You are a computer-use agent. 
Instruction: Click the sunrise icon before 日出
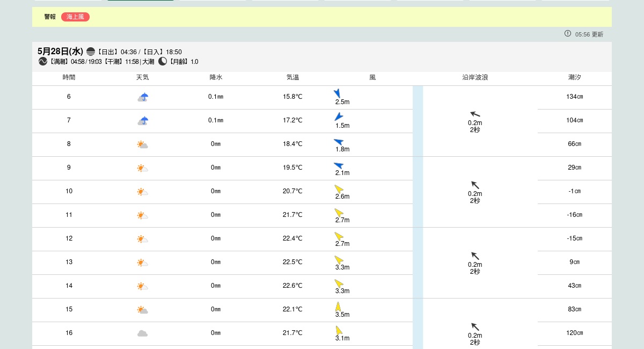(91, 52)
